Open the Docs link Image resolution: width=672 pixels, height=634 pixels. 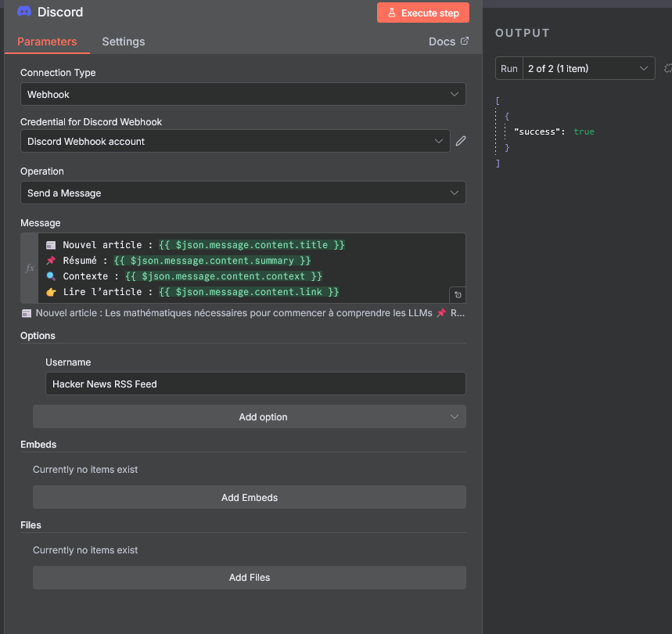[441, 41]
